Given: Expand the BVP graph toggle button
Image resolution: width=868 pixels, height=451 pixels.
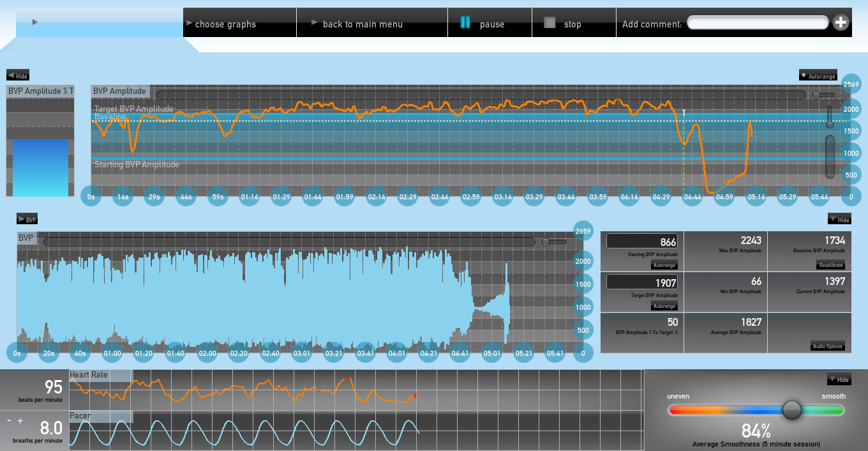Looking at the screenshot, I should pos(27,219).
